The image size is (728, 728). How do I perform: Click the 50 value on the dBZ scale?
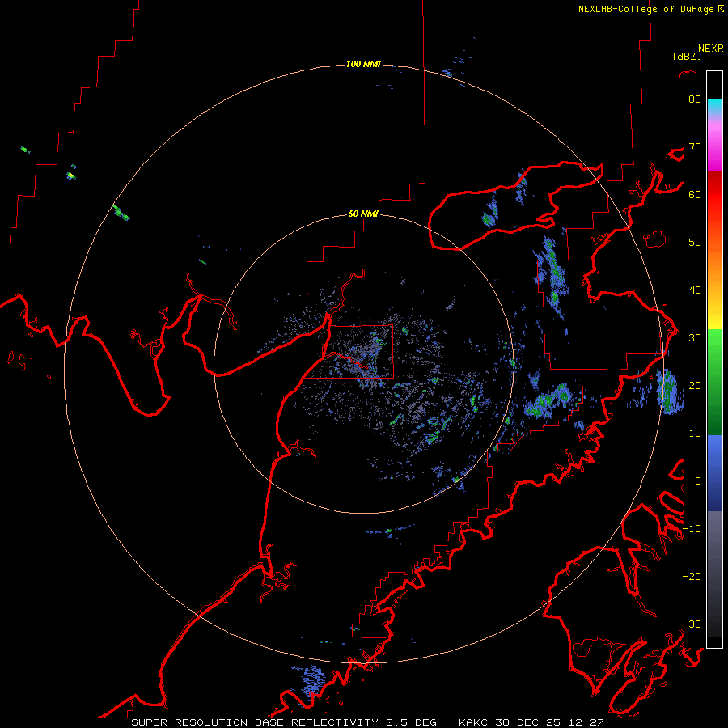click(x=695, y=243)
